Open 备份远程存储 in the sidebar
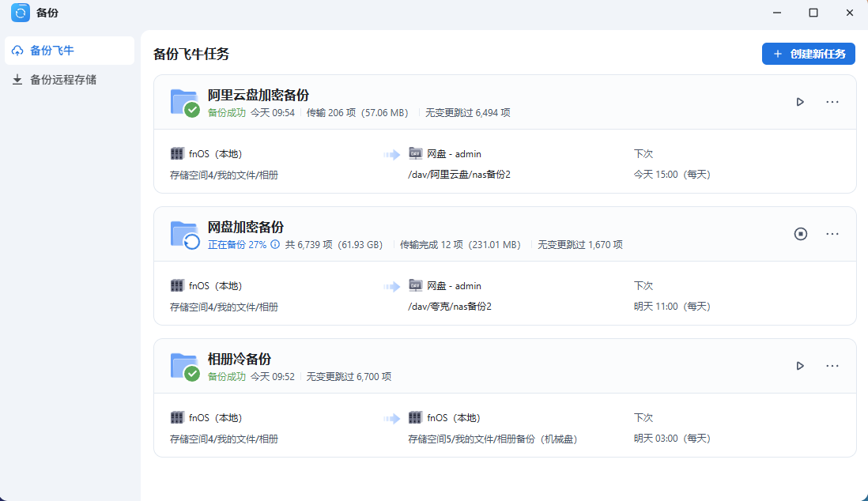This screenshot has width=868, height=501. [x=70, y=80]
